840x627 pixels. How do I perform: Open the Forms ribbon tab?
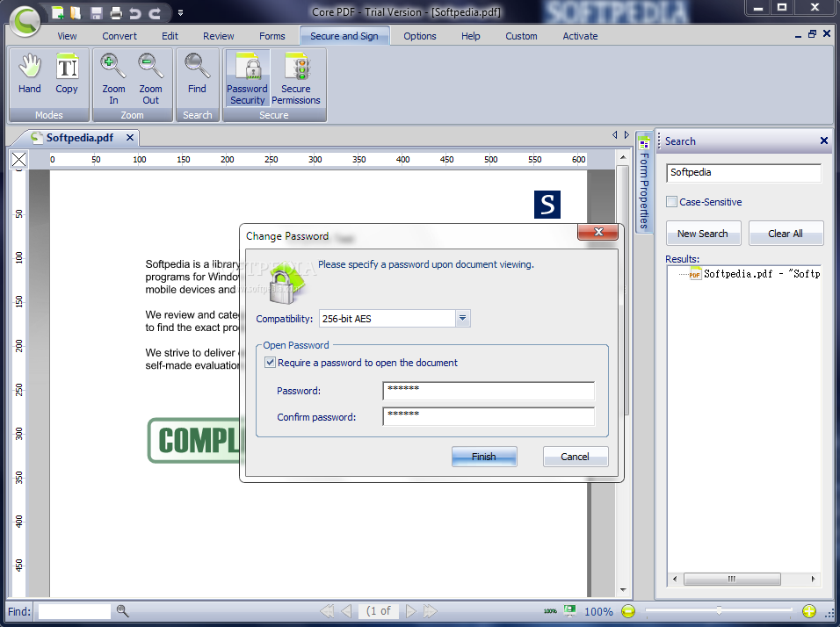tap(272, 36)
